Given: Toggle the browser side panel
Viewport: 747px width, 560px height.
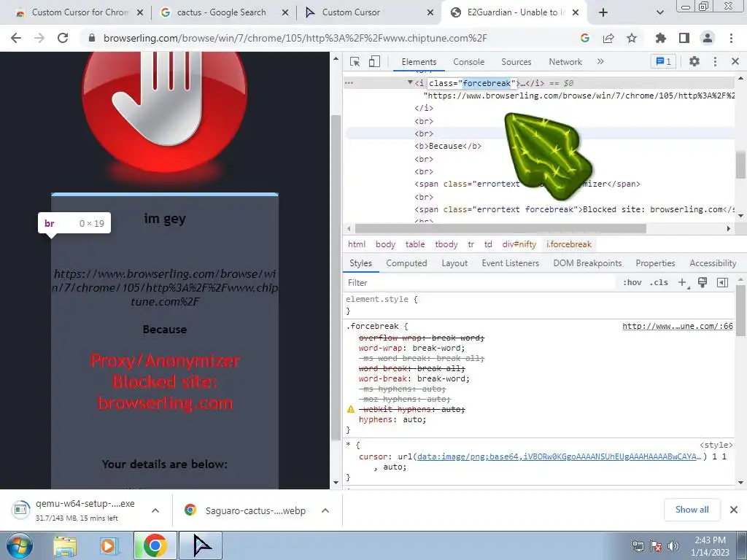Looking at the screenshot, I should click(684, 38).
